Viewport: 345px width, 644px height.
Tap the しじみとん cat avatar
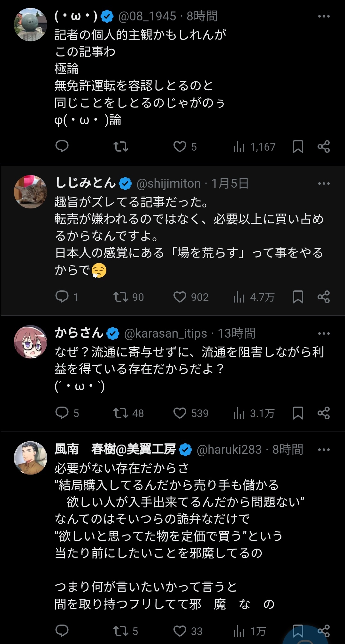click(x=31, y=192)
